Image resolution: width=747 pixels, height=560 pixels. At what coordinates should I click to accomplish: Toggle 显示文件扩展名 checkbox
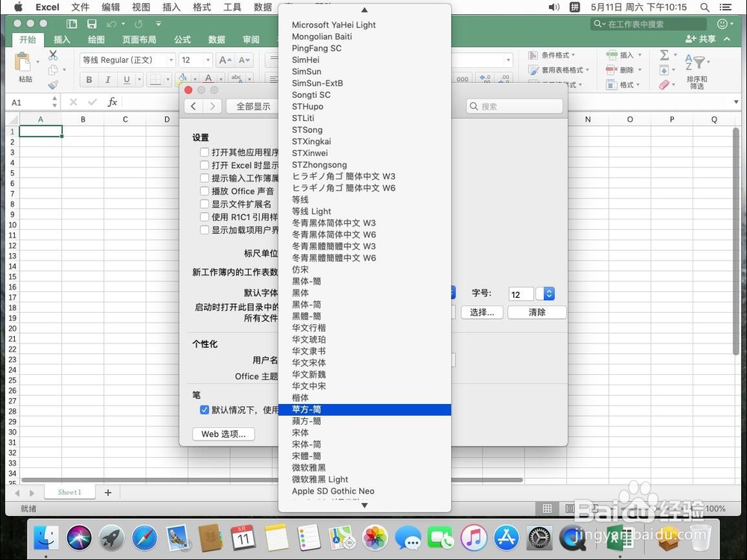coord(205,204)
